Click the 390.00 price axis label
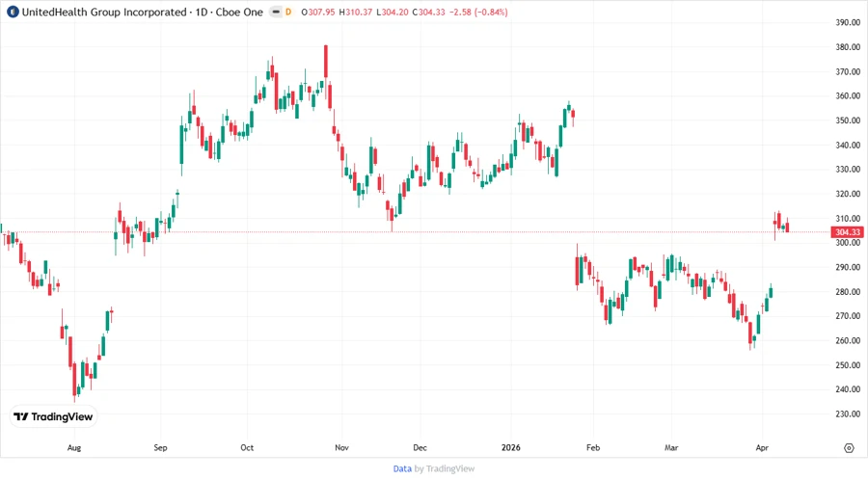868x480 pixels. coord(848,23)
